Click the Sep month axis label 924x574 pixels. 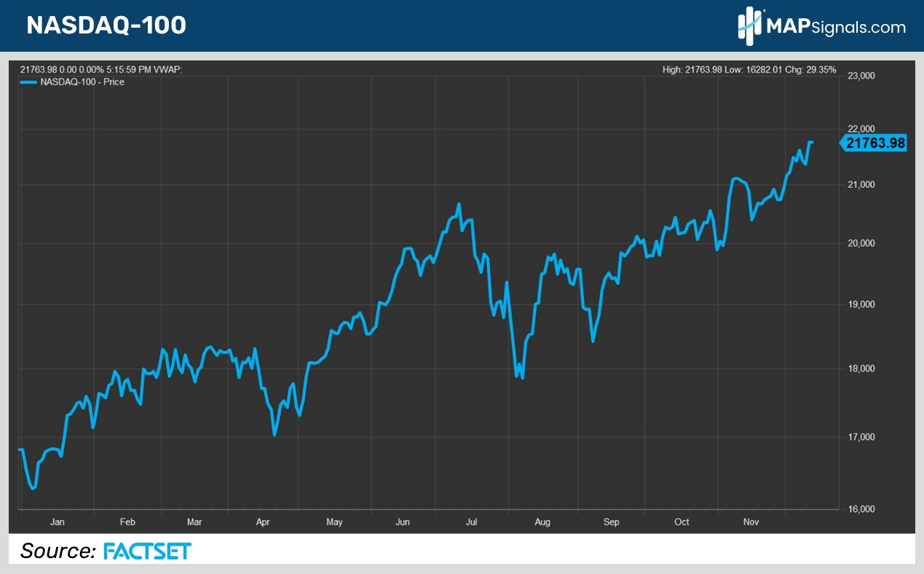(612, 522)
